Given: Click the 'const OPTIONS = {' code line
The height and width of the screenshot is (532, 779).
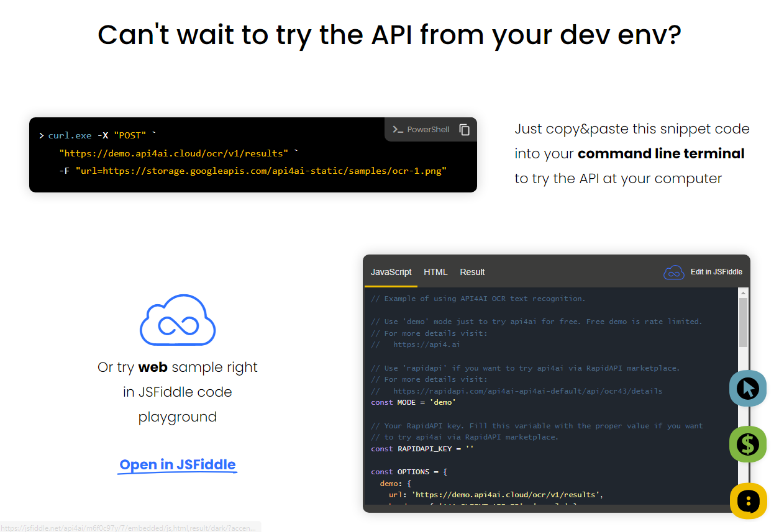Looking at the screenshot, I should click(x=409, y=472).
